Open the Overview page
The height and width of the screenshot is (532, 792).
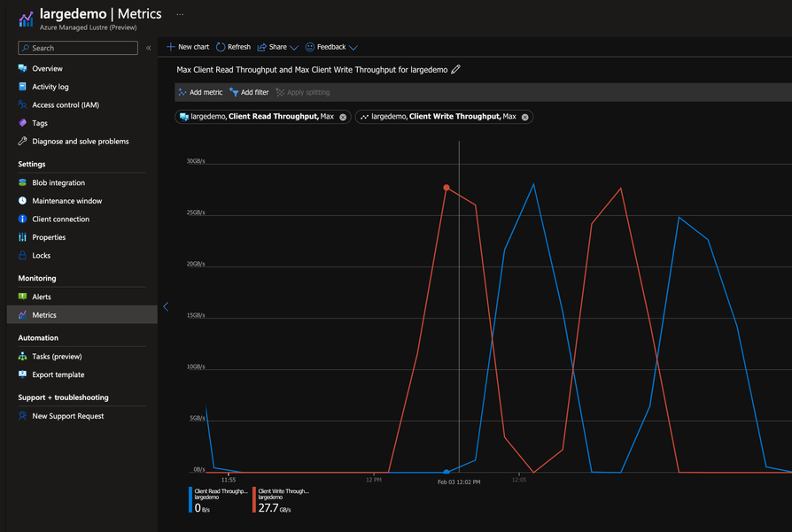[48, 69]
